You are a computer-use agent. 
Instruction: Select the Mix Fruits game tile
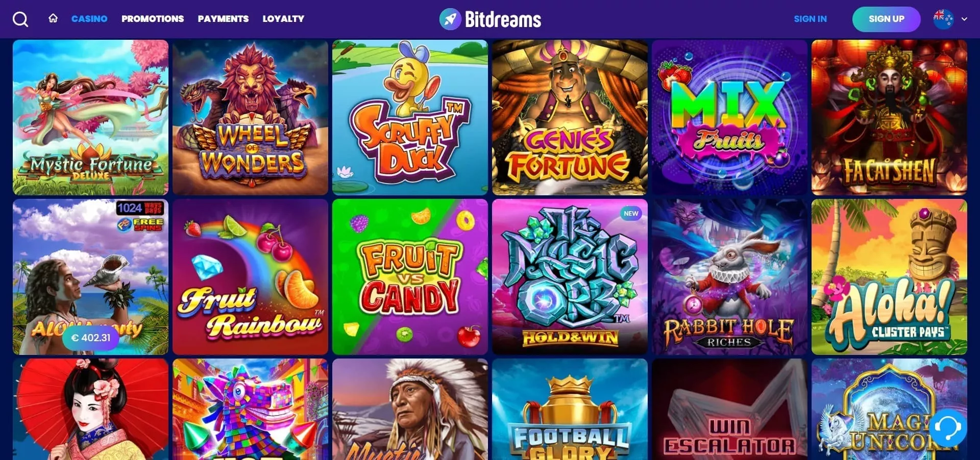tap(729, 117)
